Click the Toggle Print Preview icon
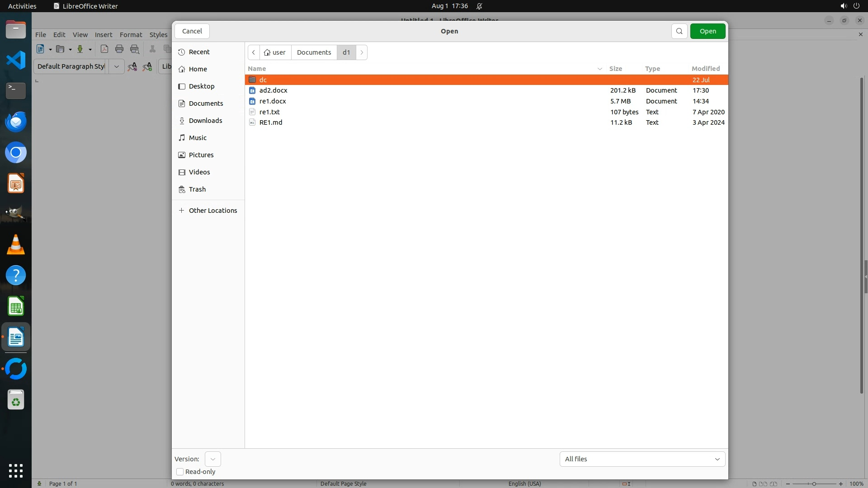Viewport: 868px width, 488px height. coord(135,49)
